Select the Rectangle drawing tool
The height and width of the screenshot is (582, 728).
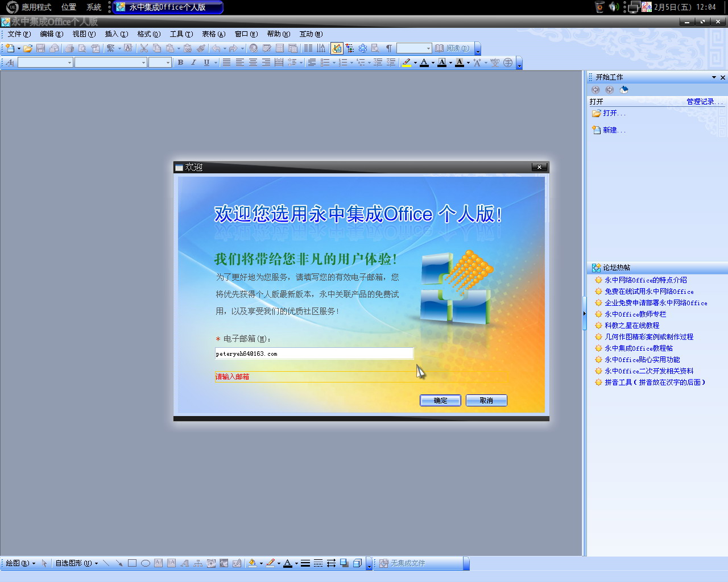pos(132,563)
